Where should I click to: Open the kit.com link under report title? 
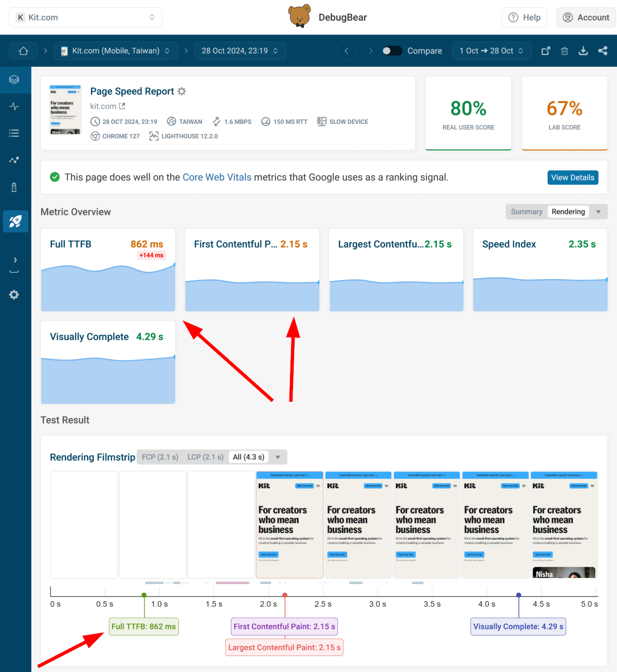click(x=103, y=106)
